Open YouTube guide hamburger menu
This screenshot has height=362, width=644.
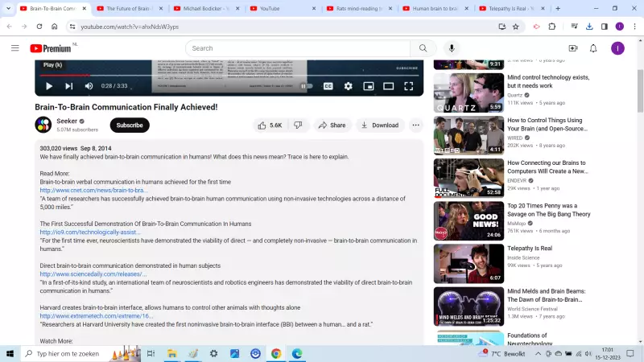(15, 48)
